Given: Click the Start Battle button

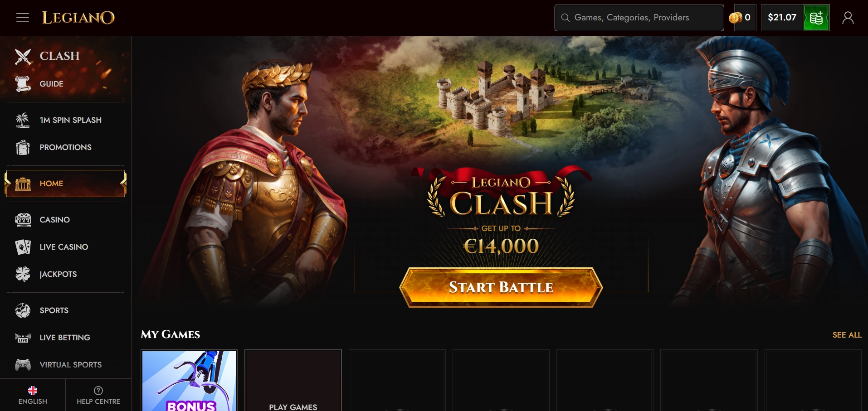Looking at the screenshot, I should pos(501,287).
